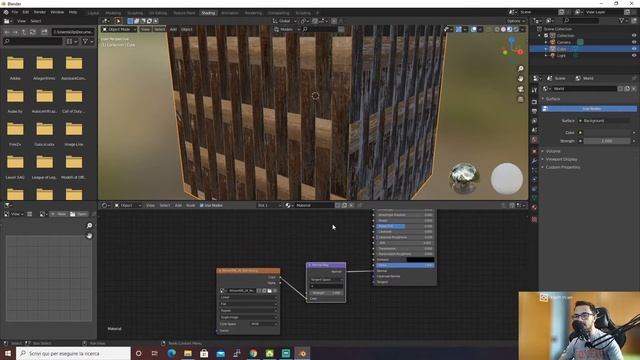This screenshot has height=360, width=640.
Task: Switch to the Shading workspace tab
Action: tap(208, 13)
